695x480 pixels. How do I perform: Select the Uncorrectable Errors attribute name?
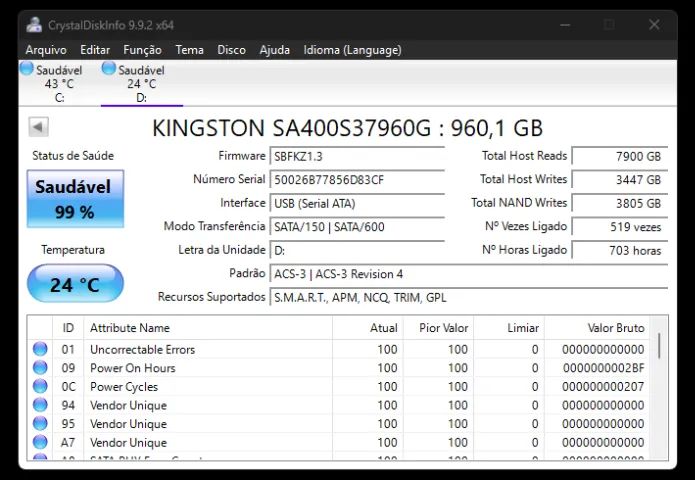(142, 349)
